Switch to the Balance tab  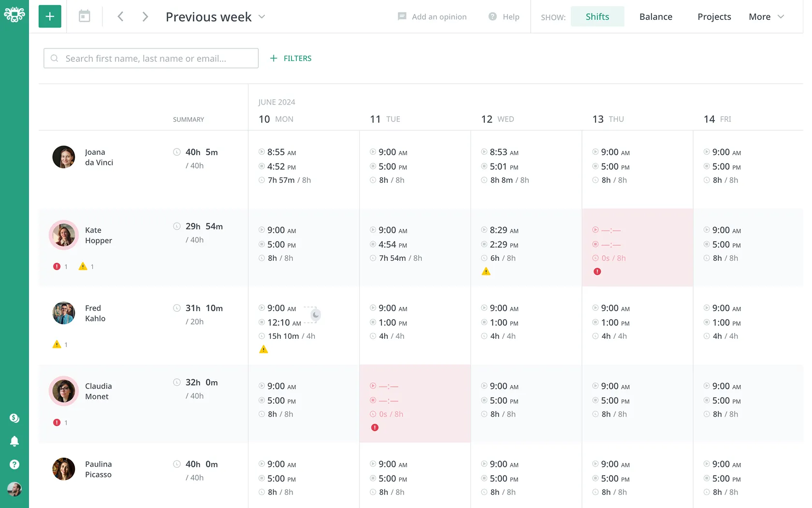[656, 16]
